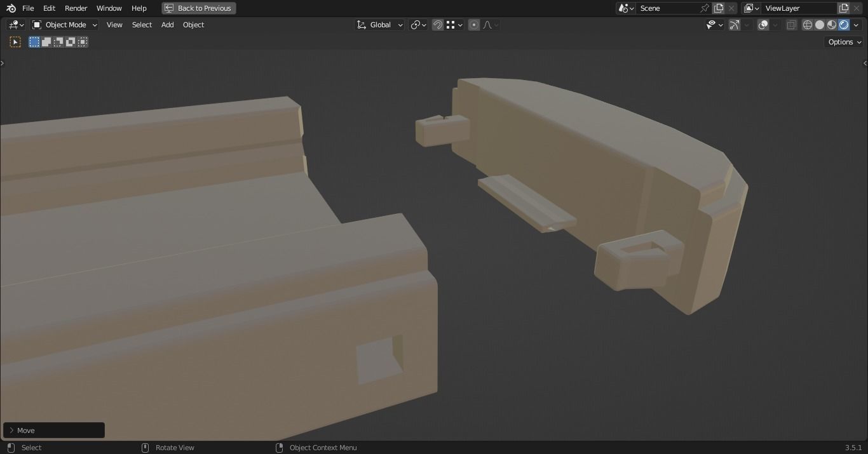Viewport: 868px width, 454px height.
Task: Click the Back to Previous button
Action: coord(199,8)
